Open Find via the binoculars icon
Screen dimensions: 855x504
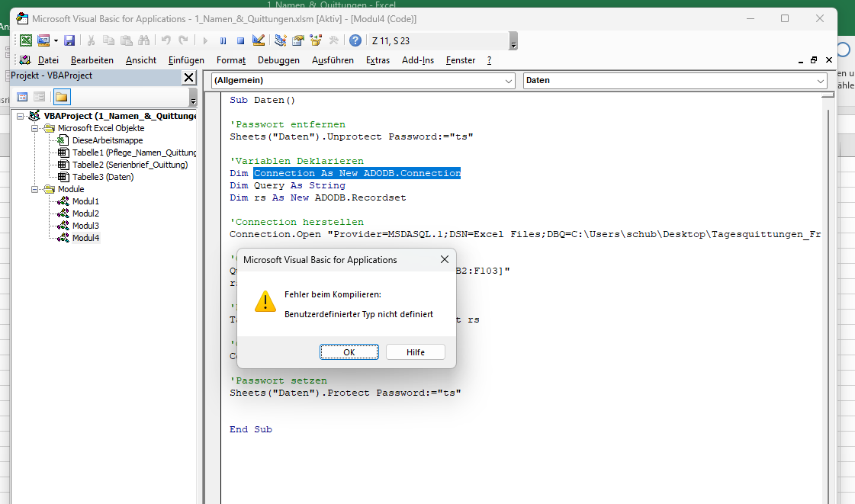point(144,40)
